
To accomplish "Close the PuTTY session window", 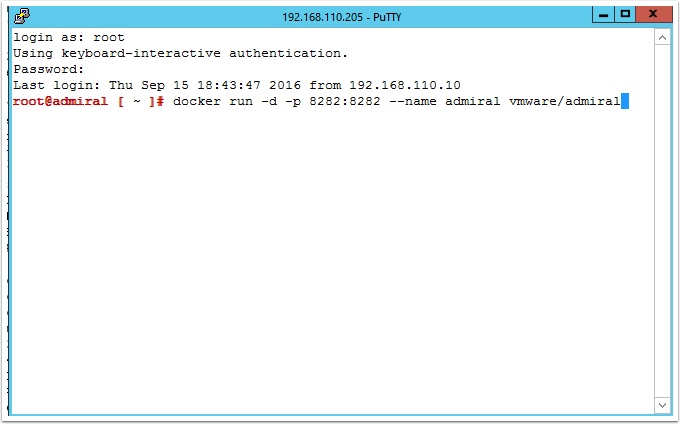I will pos(653,15).
